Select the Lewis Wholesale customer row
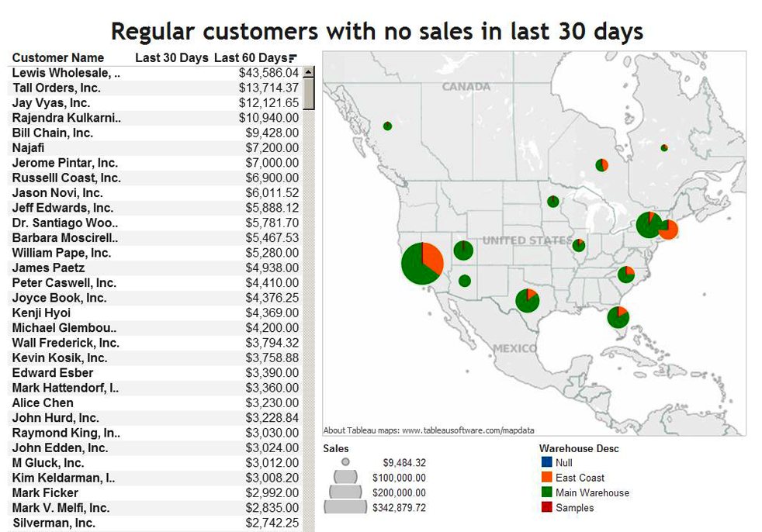This screenshot has height=532, width=762. 155,73
